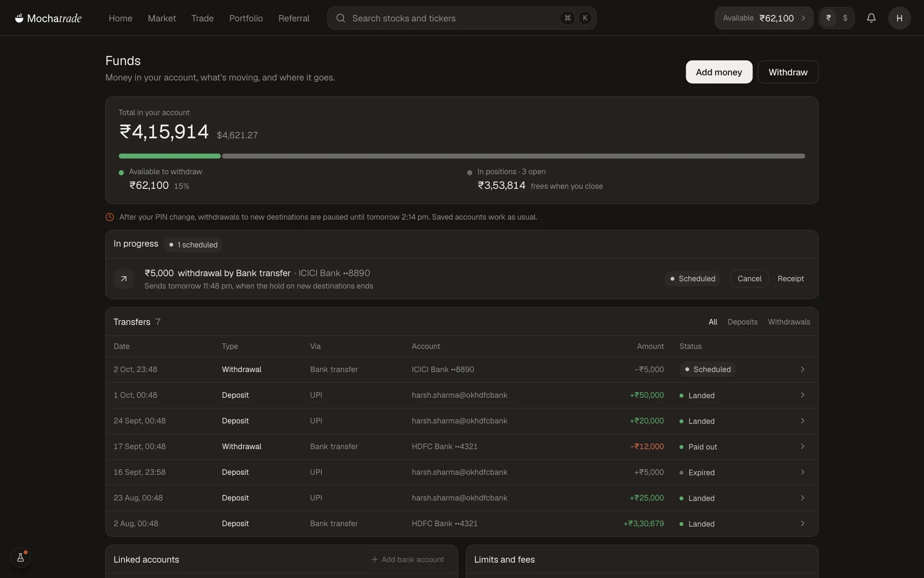Image resolution: width=924 pixels, height=578 pixels.
Task: Click Limits and fees heading
Action: coord(504,560)
